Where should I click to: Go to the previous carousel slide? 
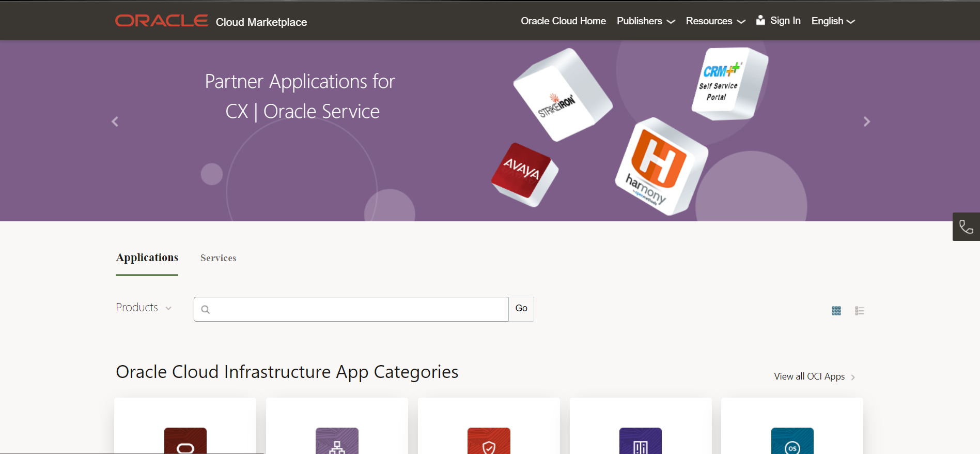click(115, 122)
